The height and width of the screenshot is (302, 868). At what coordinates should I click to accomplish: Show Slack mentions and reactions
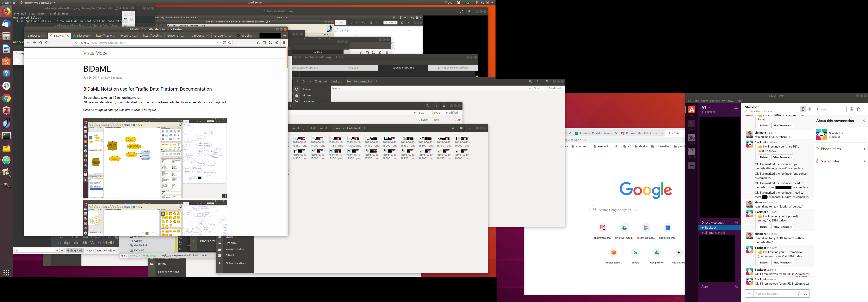pos(852,109)
